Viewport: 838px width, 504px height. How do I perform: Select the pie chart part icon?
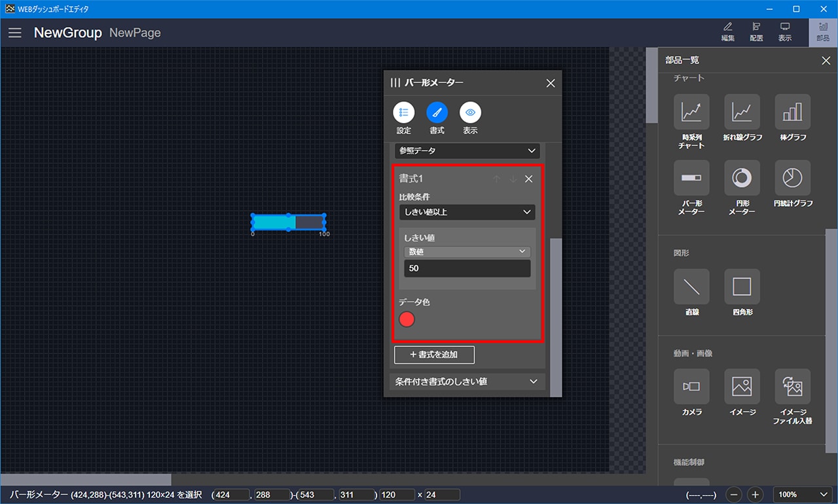tap(792, 178)
